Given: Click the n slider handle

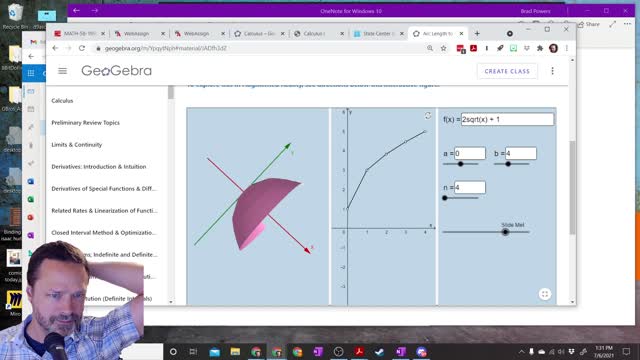Looking at the screenshot, I should pos(445,198).
